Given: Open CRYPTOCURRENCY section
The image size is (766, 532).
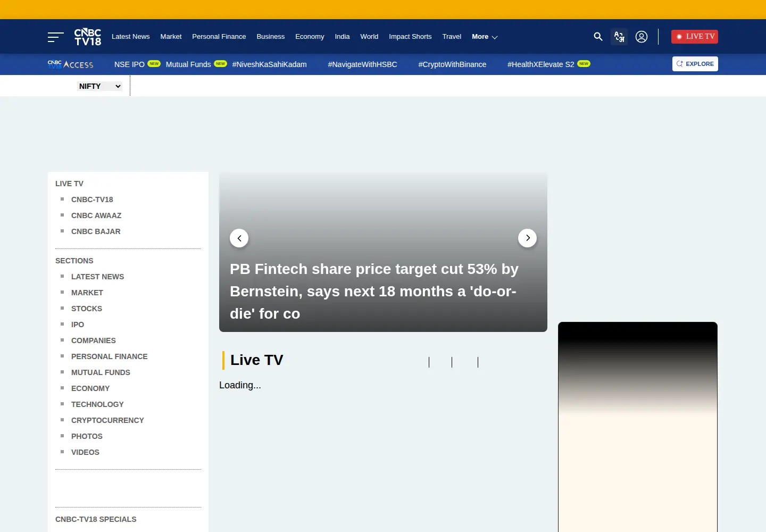Looking at the screenshot, I should pos(107,420).
